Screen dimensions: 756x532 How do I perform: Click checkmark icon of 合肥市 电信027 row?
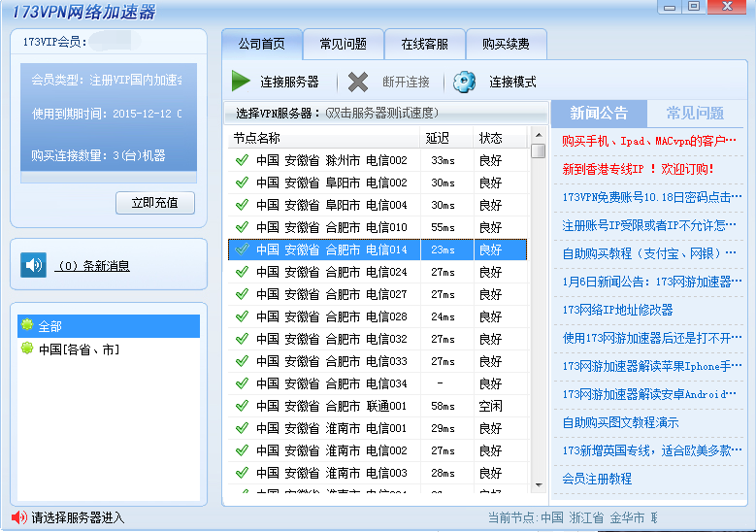[242, 294]
